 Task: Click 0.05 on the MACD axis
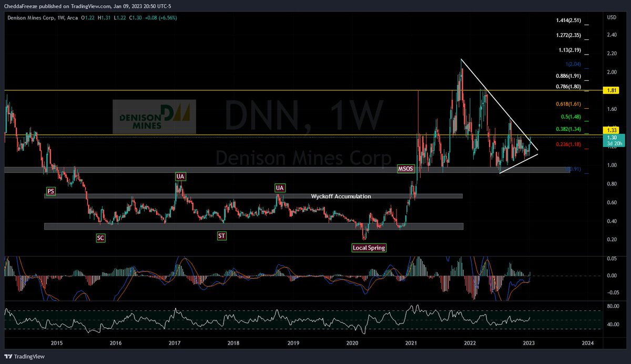click(612, 258)
